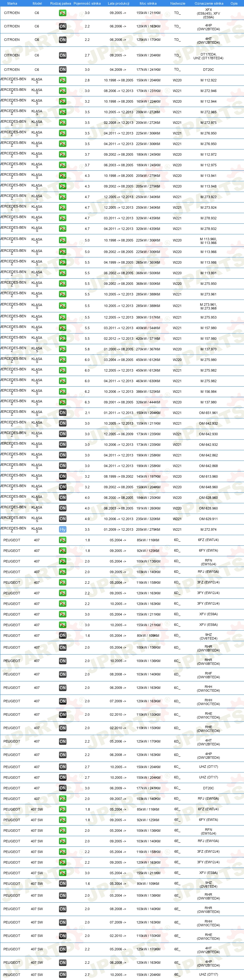Click the Model column header
The height and width of the screenshot is (980, 244).
(x=37, y=3)
